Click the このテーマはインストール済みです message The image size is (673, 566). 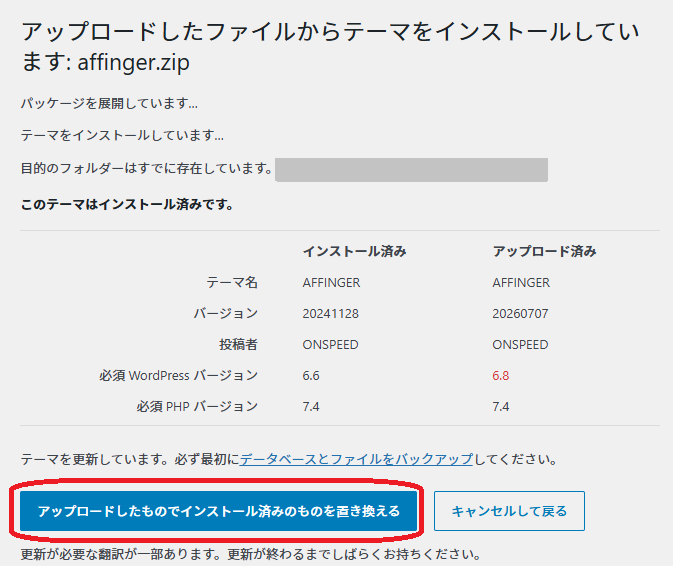pos(127,204)
